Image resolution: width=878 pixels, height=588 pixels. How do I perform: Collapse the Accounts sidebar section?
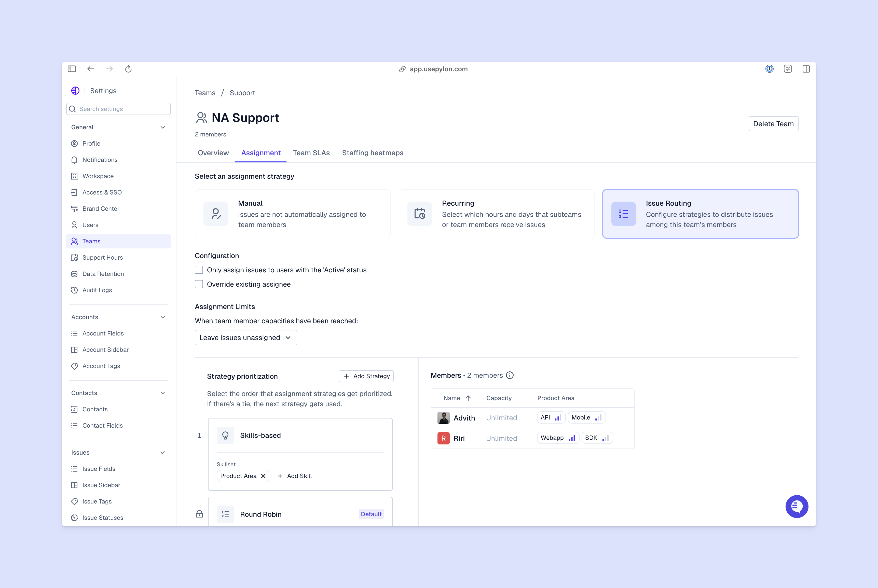point(163,317)
